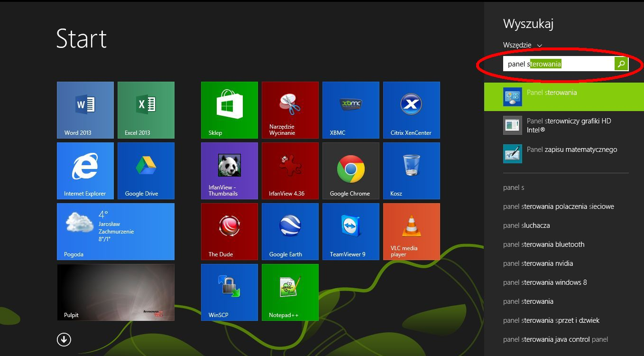Choose 'panel sterowania java control panel' suggestion
This screenshot has height=356, width=644.
555,339
